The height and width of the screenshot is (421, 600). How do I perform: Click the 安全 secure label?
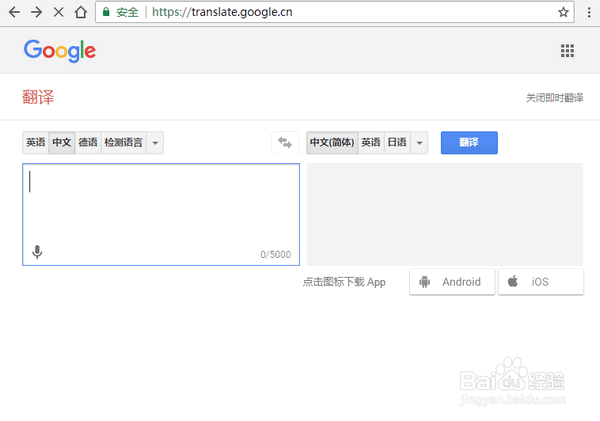click(127, 12)
